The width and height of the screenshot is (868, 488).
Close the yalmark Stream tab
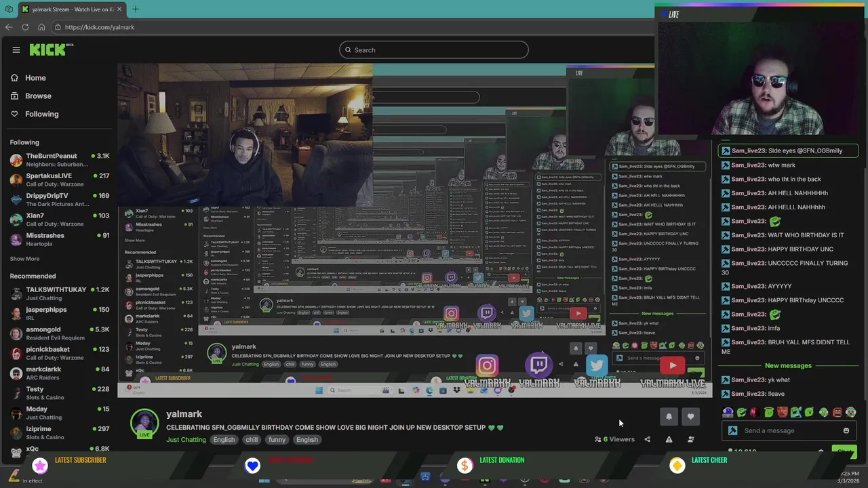[119, 9]
